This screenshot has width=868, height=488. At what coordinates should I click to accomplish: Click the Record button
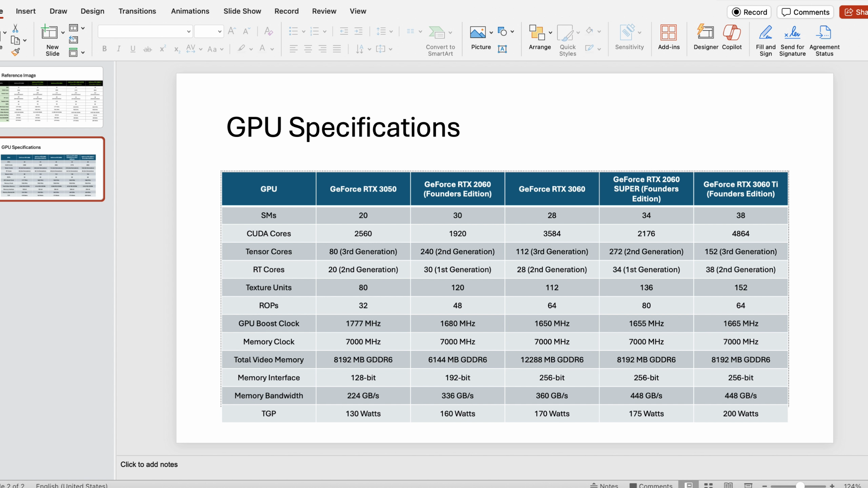[749, 12]
